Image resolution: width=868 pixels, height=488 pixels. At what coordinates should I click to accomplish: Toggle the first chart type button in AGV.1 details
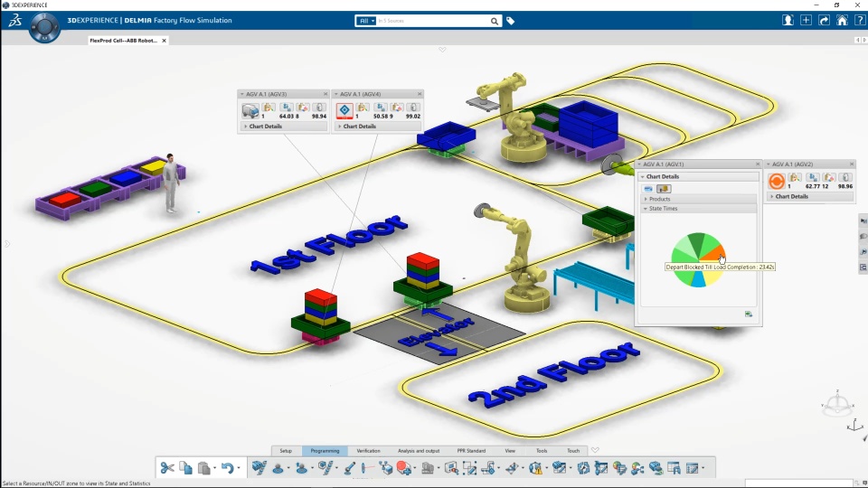point(648,189)
